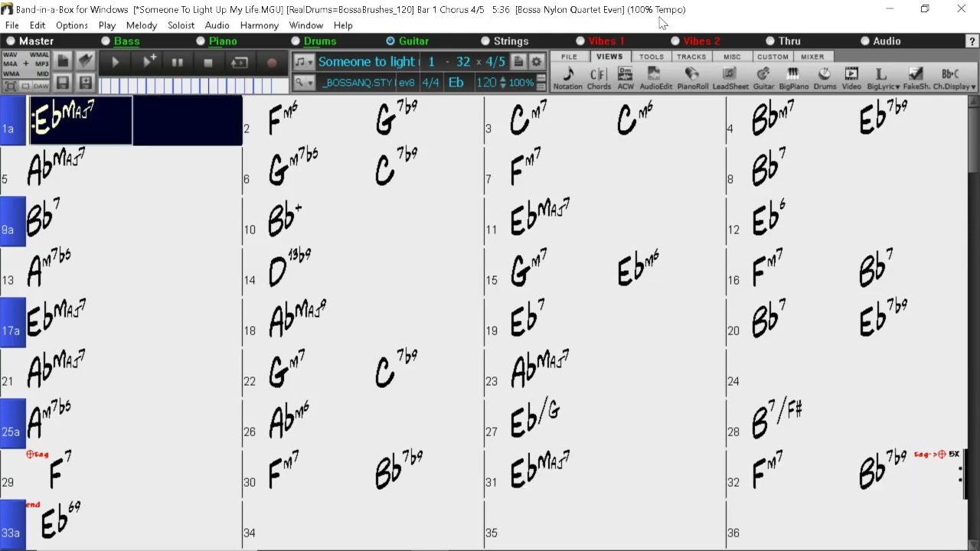The width and height of the screenshot is (980, 551).
Task: Select the Drums track radio button
Action: coord(296,41)
